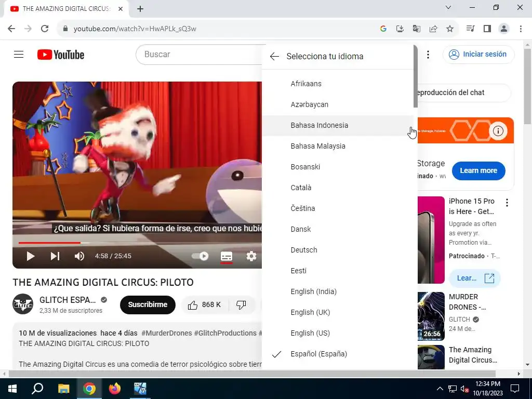532x399 pixels.
Task: Skip to the next video
Action: (x=55, y=256)
